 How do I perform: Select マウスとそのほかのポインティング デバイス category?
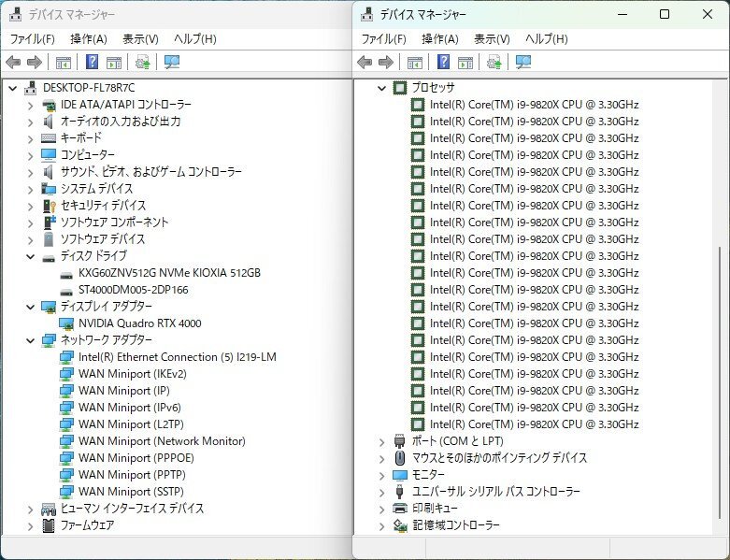click(x=499, y=457)
